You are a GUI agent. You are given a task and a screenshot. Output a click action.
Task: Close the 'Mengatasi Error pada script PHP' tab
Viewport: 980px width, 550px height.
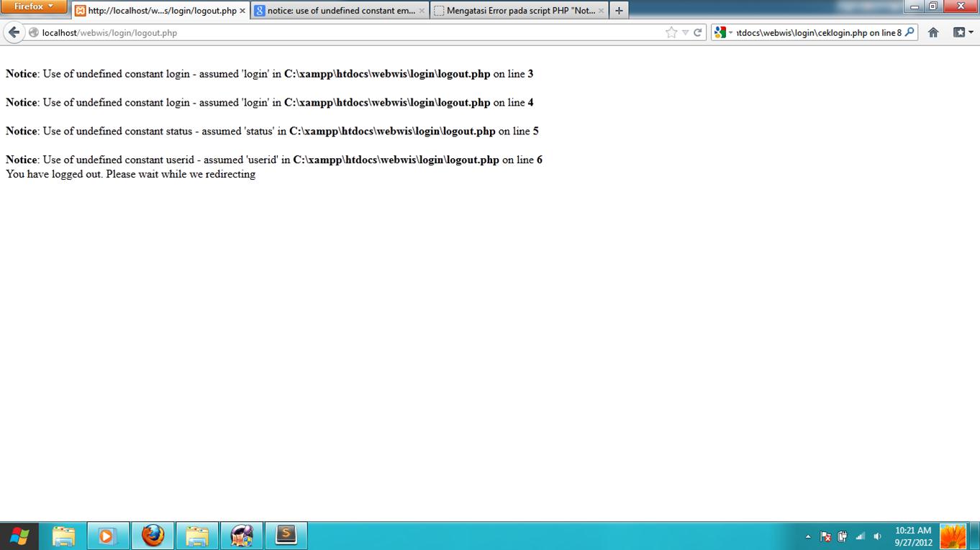pos(602,11)
